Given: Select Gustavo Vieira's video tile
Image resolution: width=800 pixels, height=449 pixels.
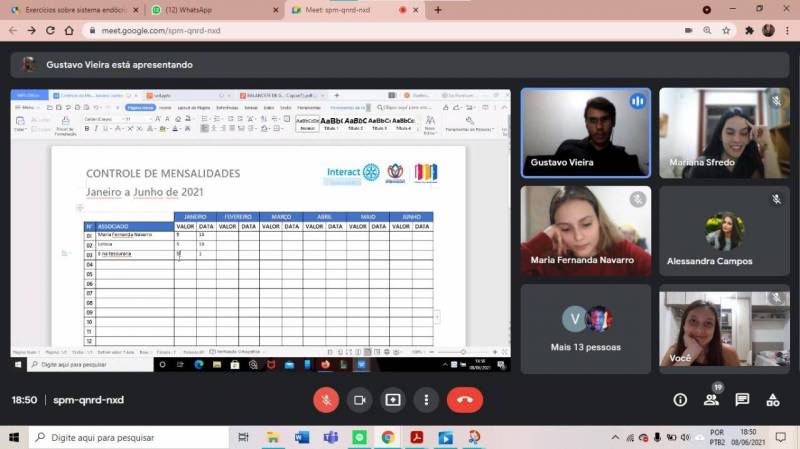Looking at the screenshot, I should 586,133.
